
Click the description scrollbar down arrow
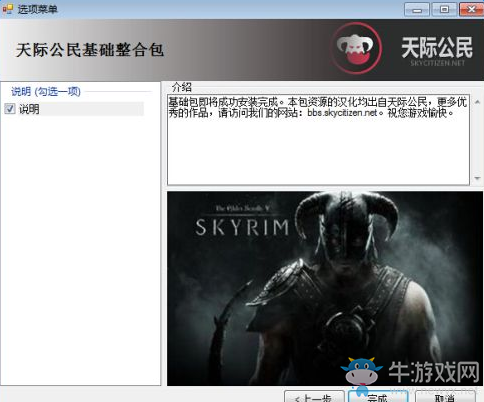click(477, 178)
